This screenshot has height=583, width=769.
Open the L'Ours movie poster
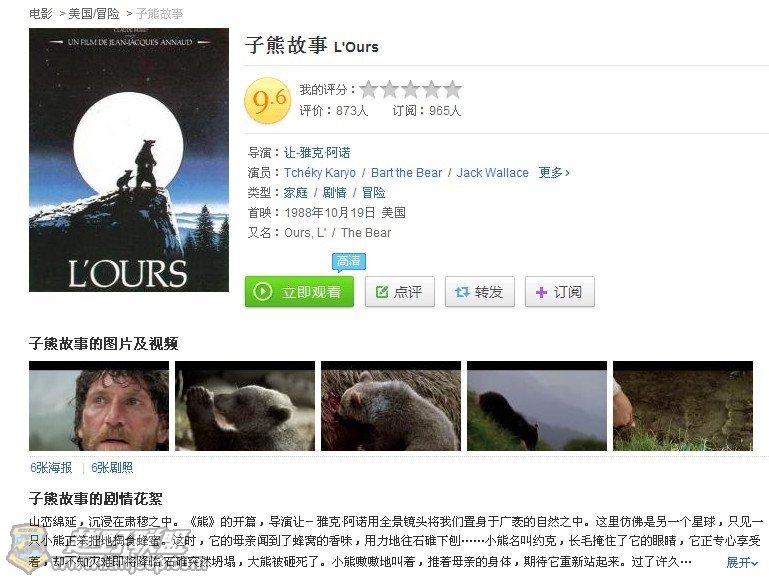pos(129,160)
